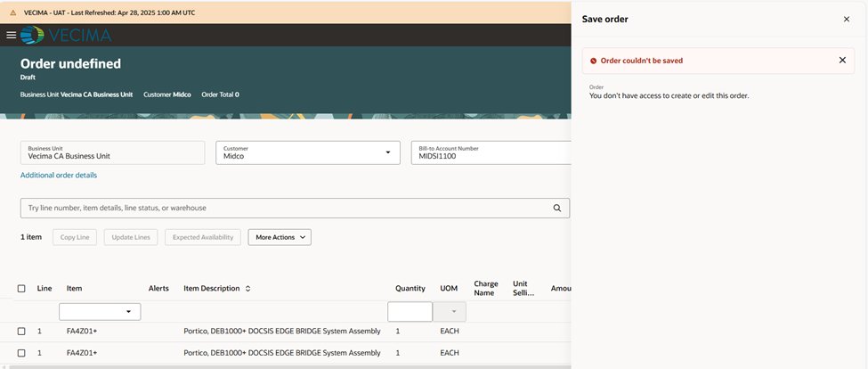Click the Charge Name column header
This screenshot has width=868, height=369.
pos(485,289)
